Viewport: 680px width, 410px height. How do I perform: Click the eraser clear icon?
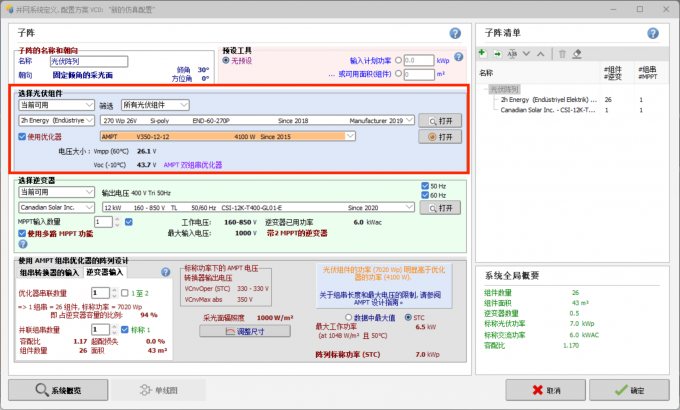pos(577,54)
